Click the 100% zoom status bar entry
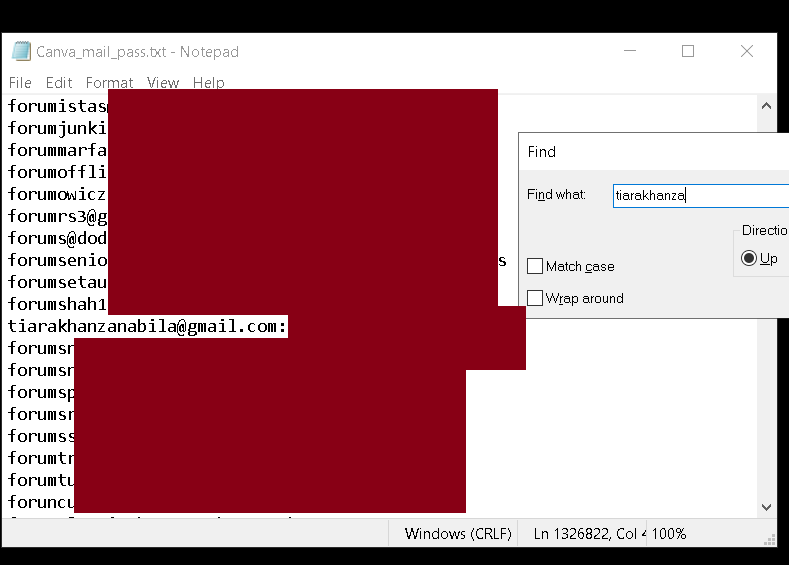The height and width of the screenshot is (565, 789). [x=669, y=533]
